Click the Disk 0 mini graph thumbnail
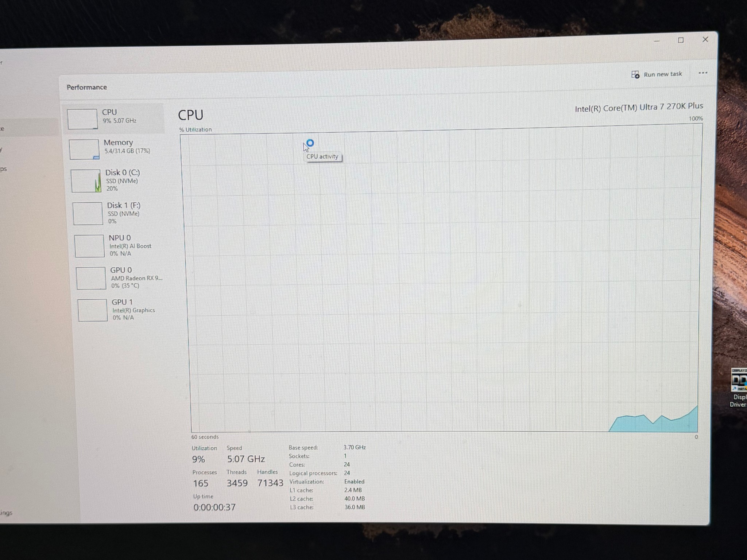This screenshot has width=747, height=560. (86, 181)
